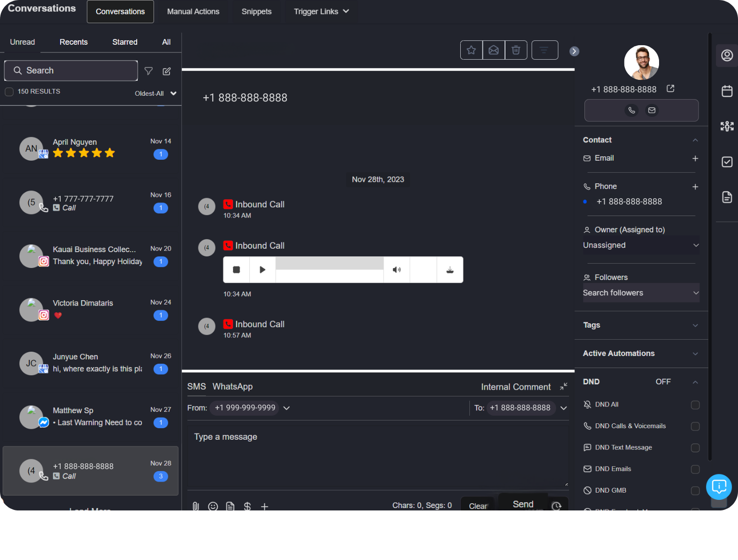Switch to the Snippets tab

256,12
